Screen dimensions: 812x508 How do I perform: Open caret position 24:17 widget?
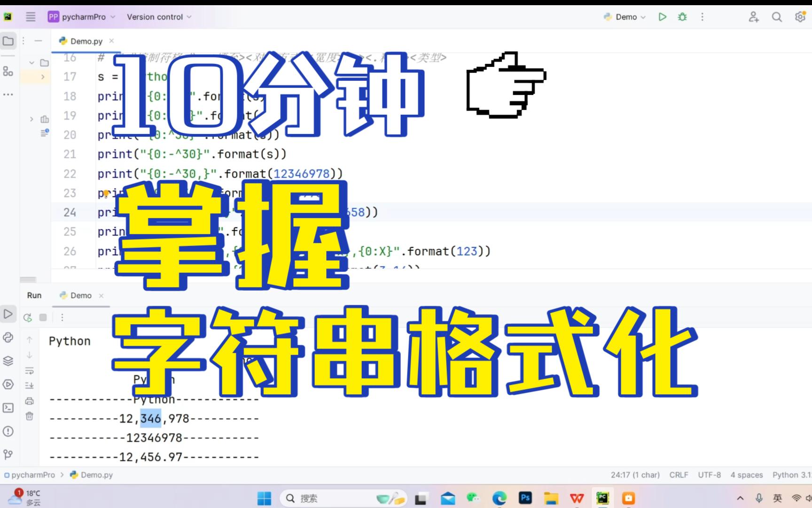[x=635, y=475]
